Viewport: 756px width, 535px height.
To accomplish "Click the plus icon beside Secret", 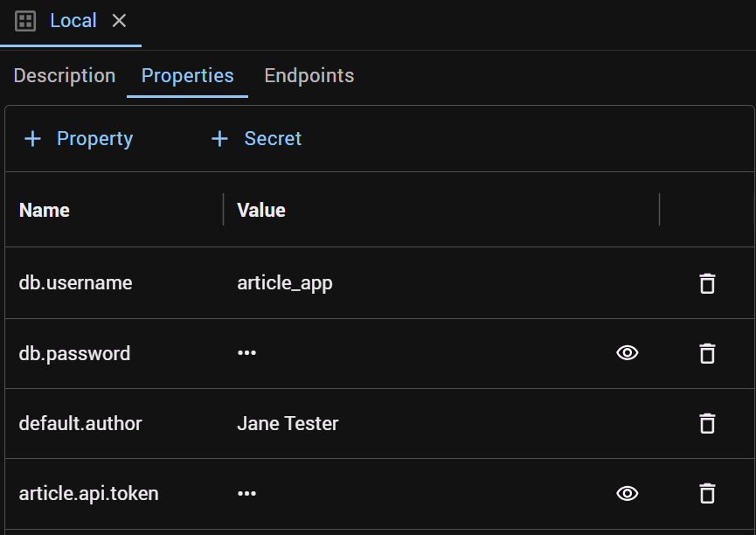I will click(219, 139).
